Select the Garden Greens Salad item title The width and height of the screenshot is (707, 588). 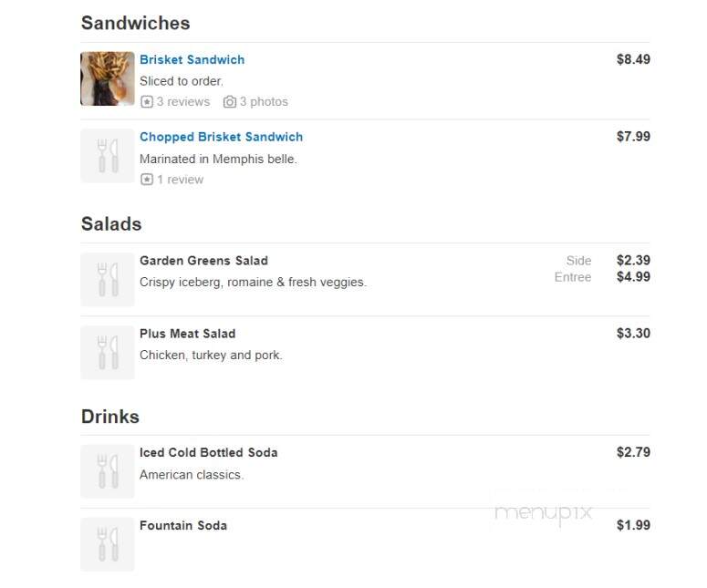click(x=203, y=261)
